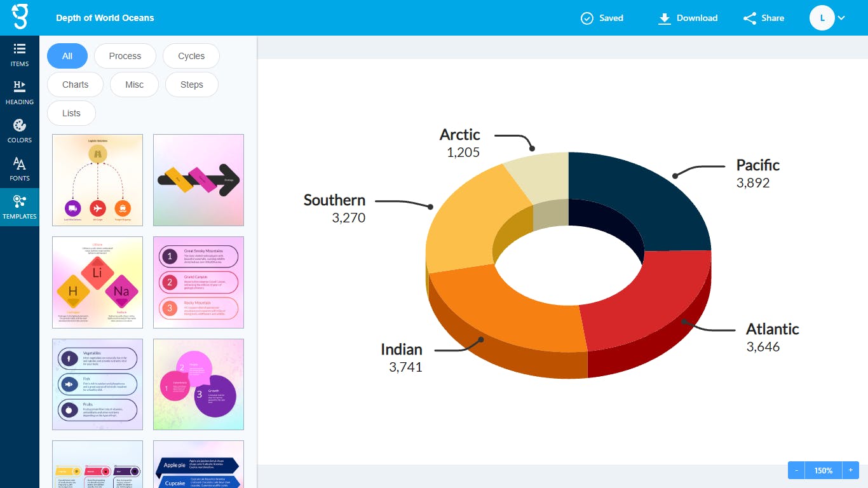Click the value 3,646
Image resolution: width=868 pixels, height=488 pixels.
click(763, 347)
